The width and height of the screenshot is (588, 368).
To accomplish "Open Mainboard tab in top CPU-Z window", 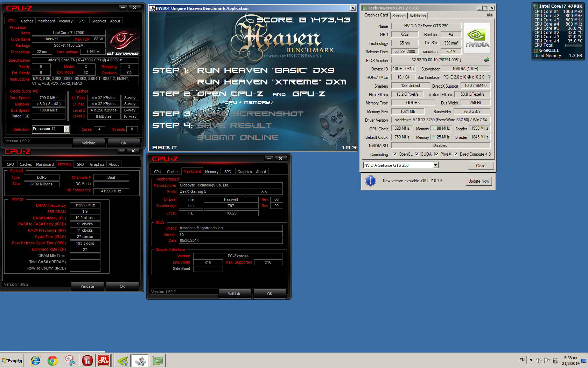I will 46,21.
